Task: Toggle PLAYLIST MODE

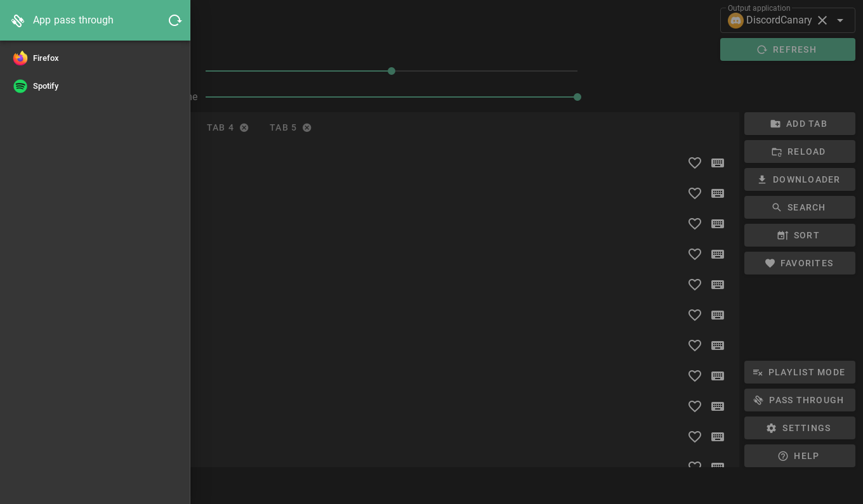Action: 800,372
